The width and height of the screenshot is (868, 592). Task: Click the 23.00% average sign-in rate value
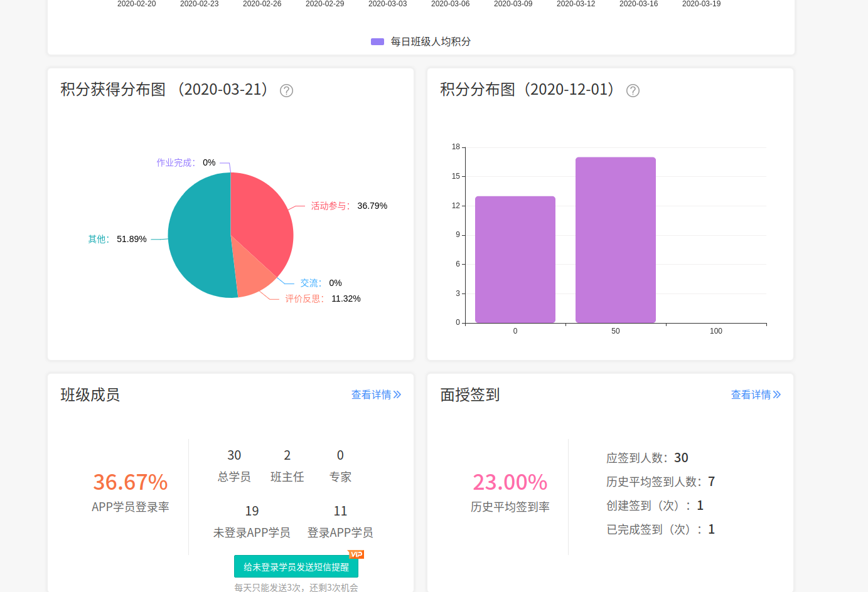click(x=510, y=482)
